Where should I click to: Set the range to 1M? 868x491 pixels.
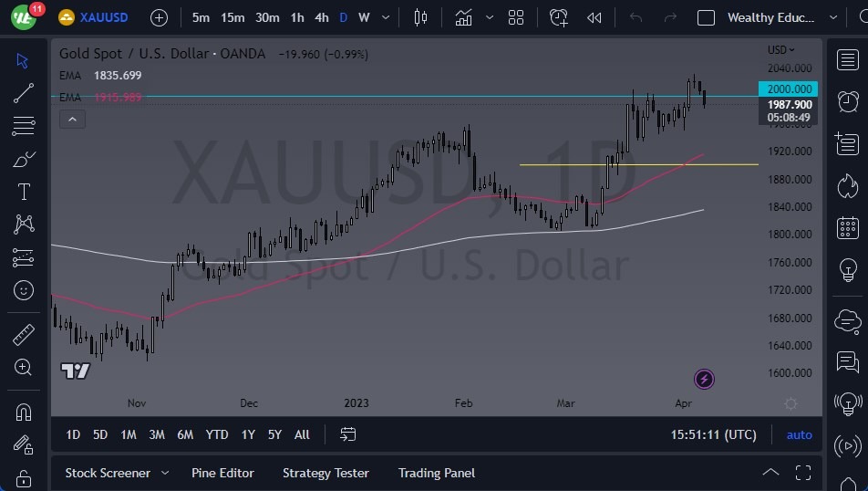pos(129,434)
